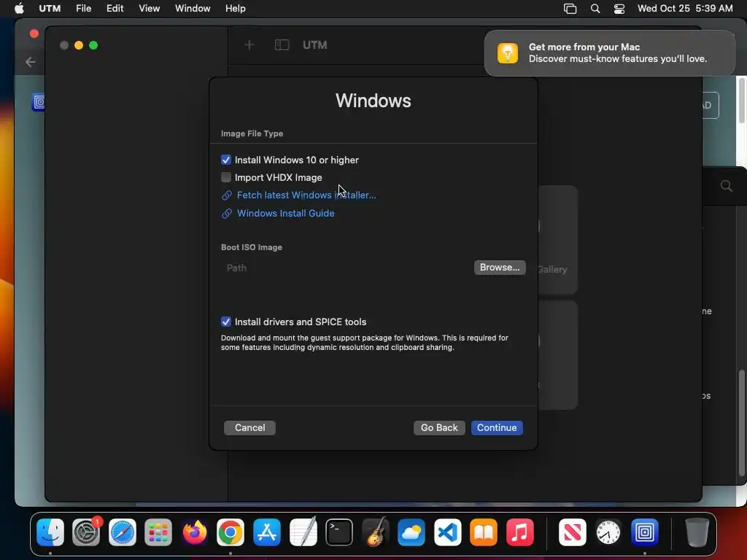Open Finder from the Dock
747x560 pixels.
click(x=50, y=532)
